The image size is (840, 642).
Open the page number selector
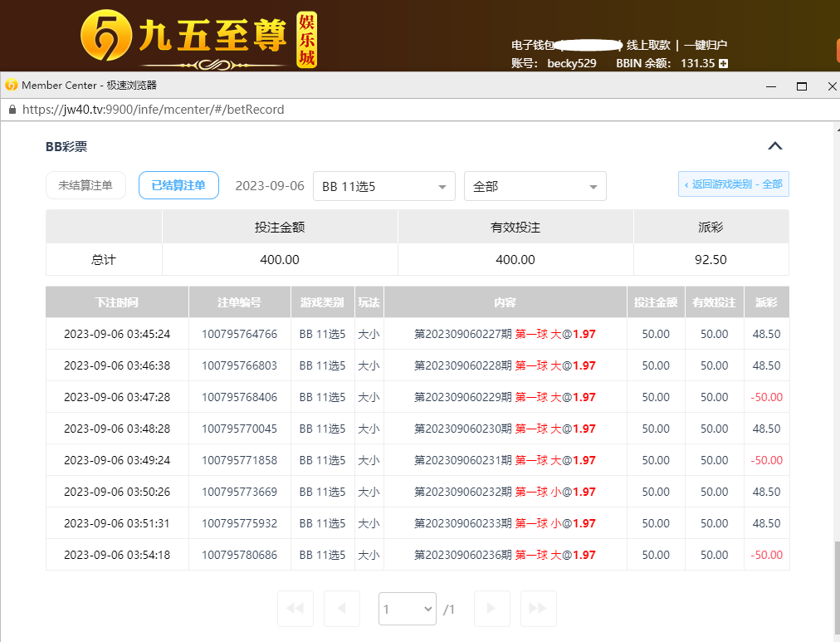[407, 609]
